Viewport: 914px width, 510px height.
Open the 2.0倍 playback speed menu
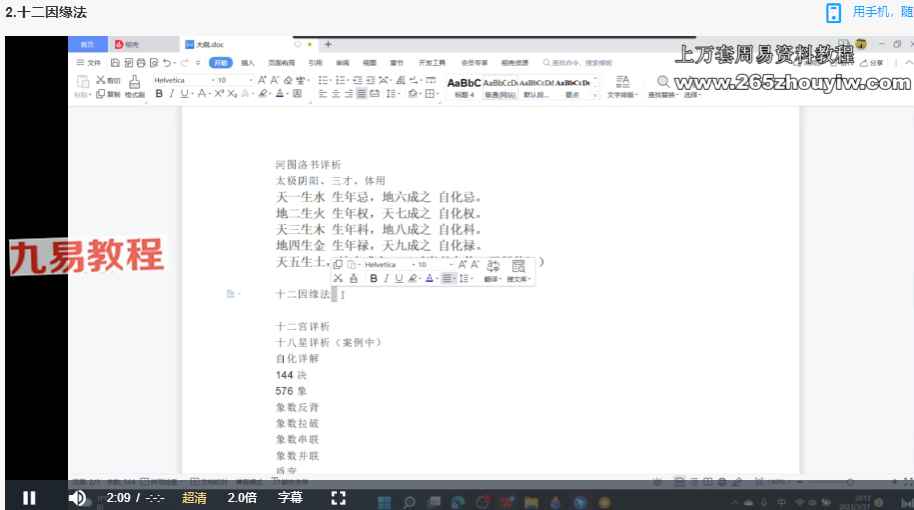click(x=242, y=497)
